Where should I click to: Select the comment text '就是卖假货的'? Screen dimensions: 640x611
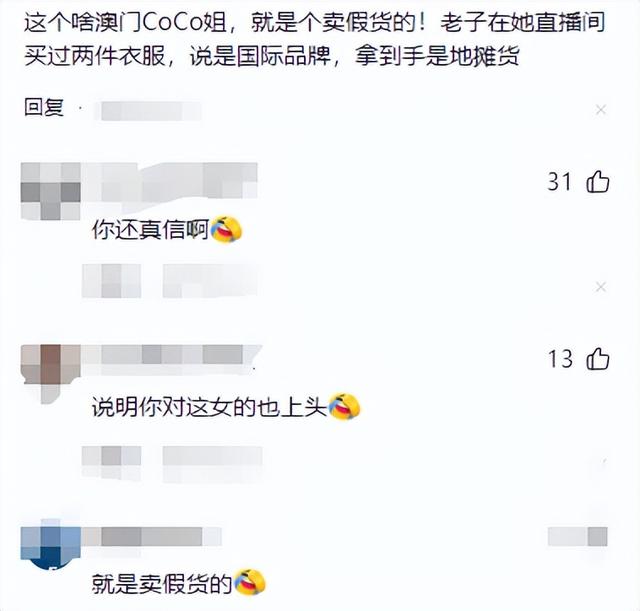tap(162, 583)
